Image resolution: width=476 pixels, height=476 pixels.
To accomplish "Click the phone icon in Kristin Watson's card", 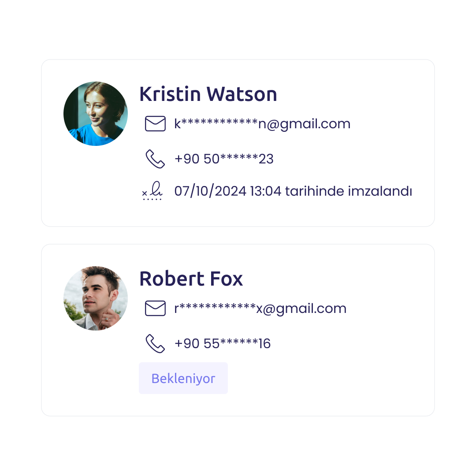I will [155, 159].
